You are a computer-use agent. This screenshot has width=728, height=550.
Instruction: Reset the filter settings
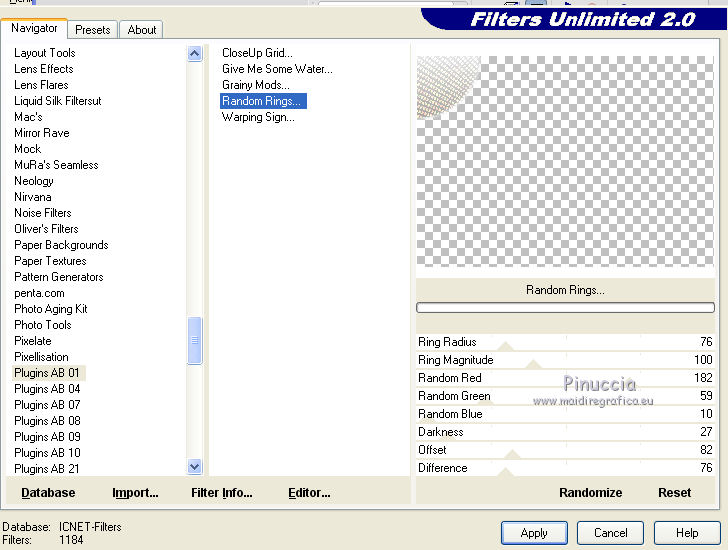675,493
